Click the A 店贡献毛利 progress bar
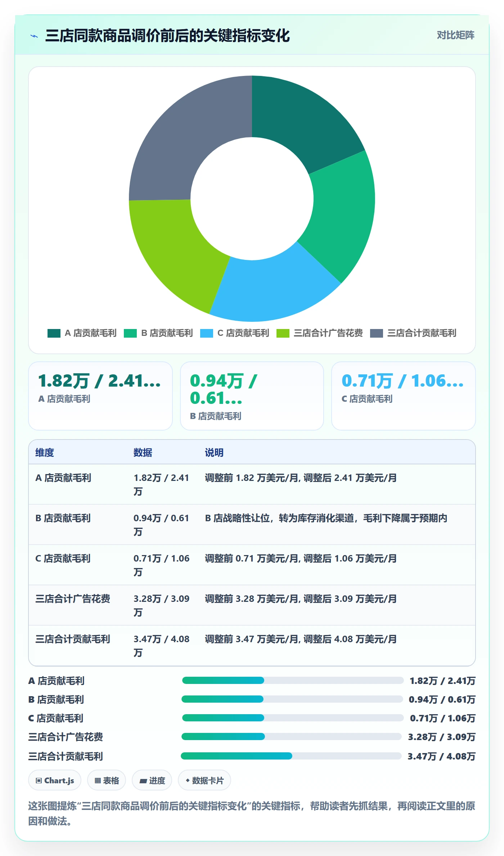 pyautogui.click(x=293, y=680)
